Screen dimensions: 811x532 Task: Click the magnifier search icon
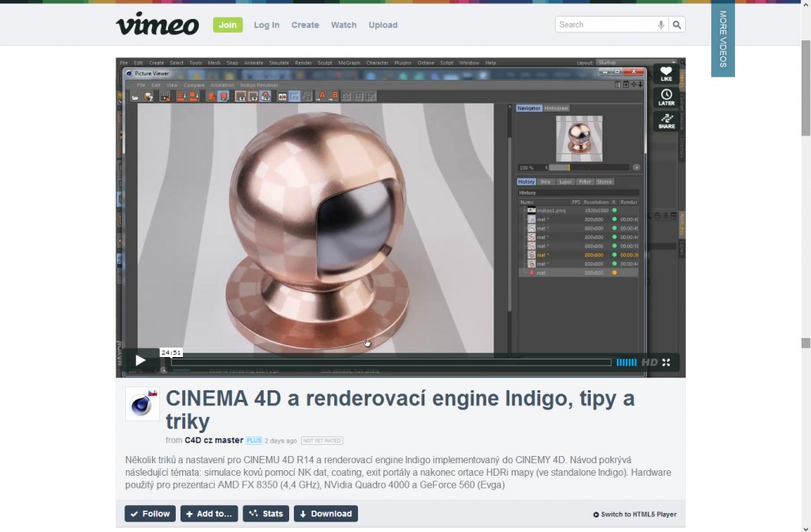pos(676,25)
